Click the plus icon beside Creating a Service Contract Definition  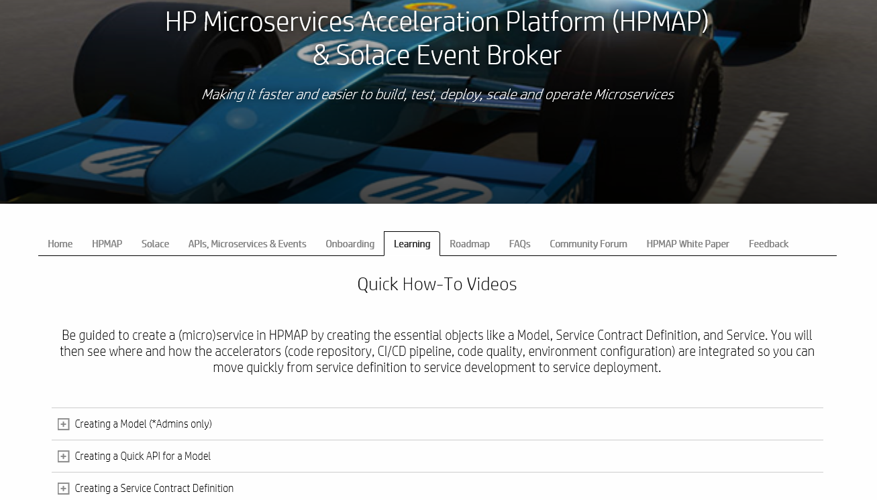pyautogui.click(x=63, y=488)
